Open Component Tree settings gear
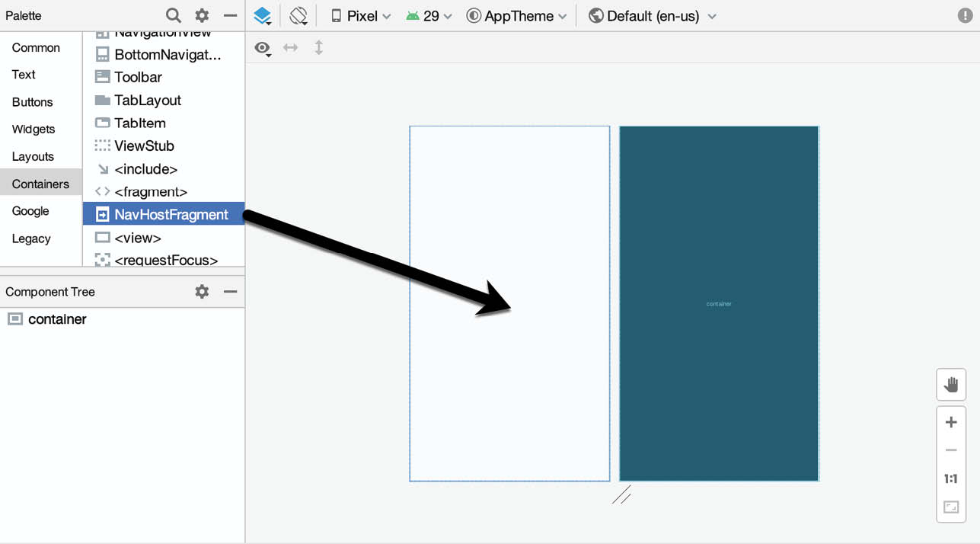Screen dimensions: 980x544 pyautogui.click(x=202, y=291)
